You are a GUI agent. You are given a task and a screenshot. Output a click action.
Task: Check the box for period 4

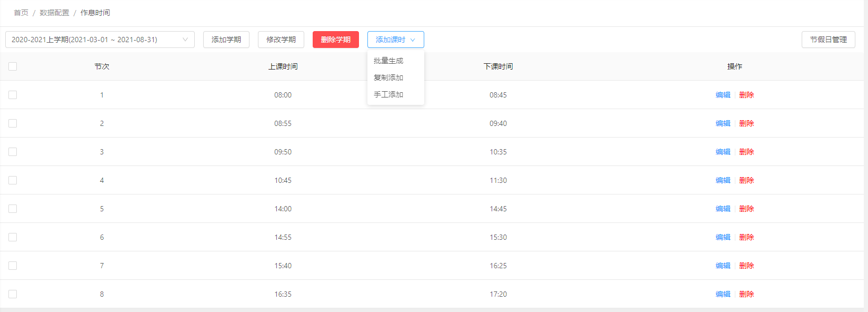[x=13, y=180]
